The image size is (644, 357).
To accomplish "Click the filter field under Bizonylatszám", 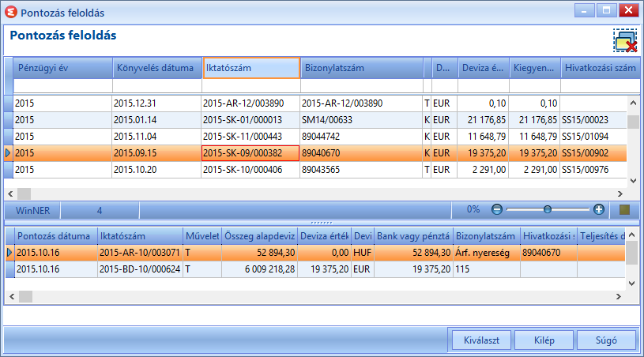I will (362, 86).
